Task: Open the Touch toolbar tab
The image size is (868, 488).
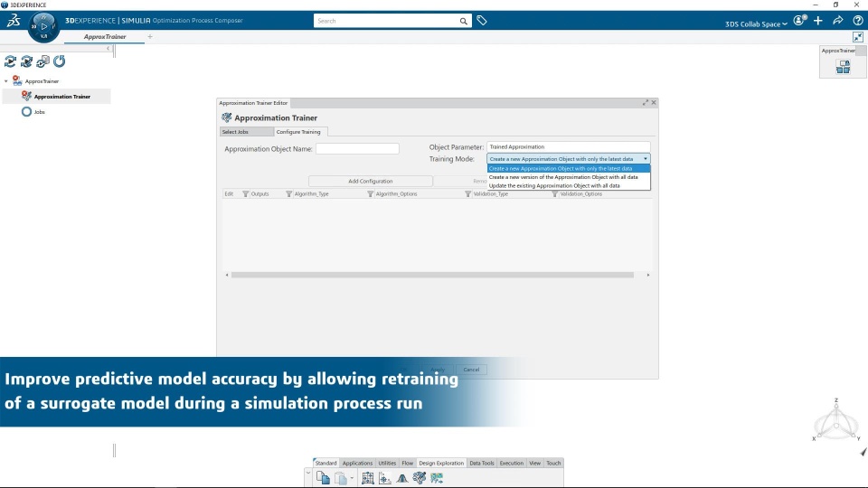Action: [x=553, y=463]
